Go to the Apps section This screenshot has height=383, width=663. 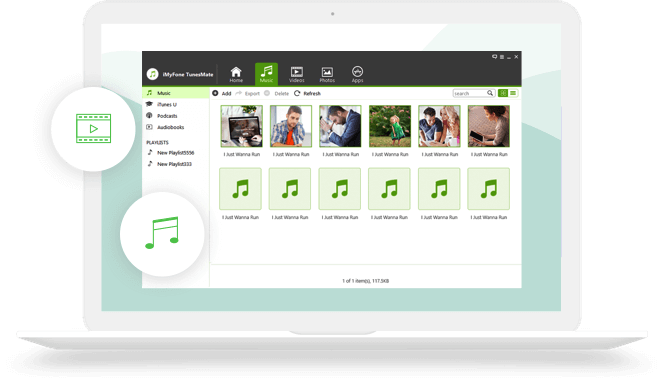pos(357,74)
